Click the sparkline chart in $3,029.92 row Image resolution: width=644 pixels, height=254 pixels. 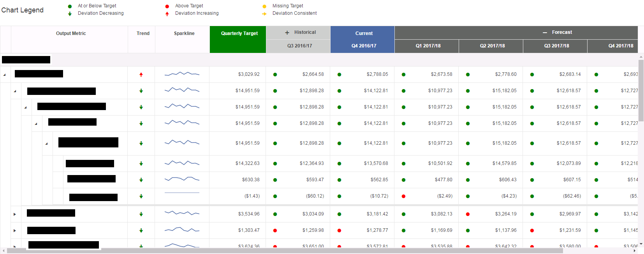[182, 74]
